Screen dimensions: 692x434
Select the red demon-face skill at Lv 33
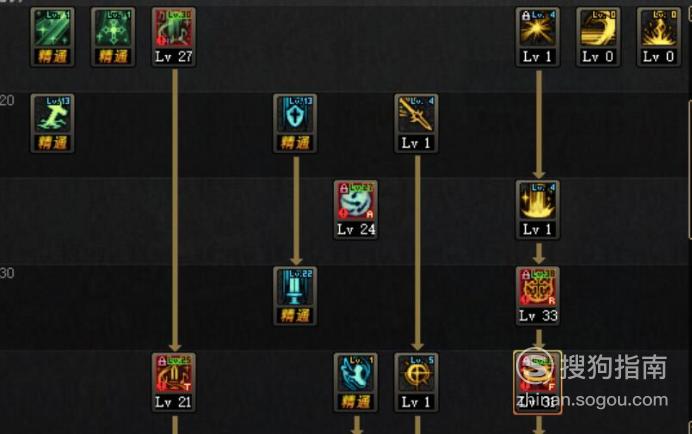tap(538, 296)
